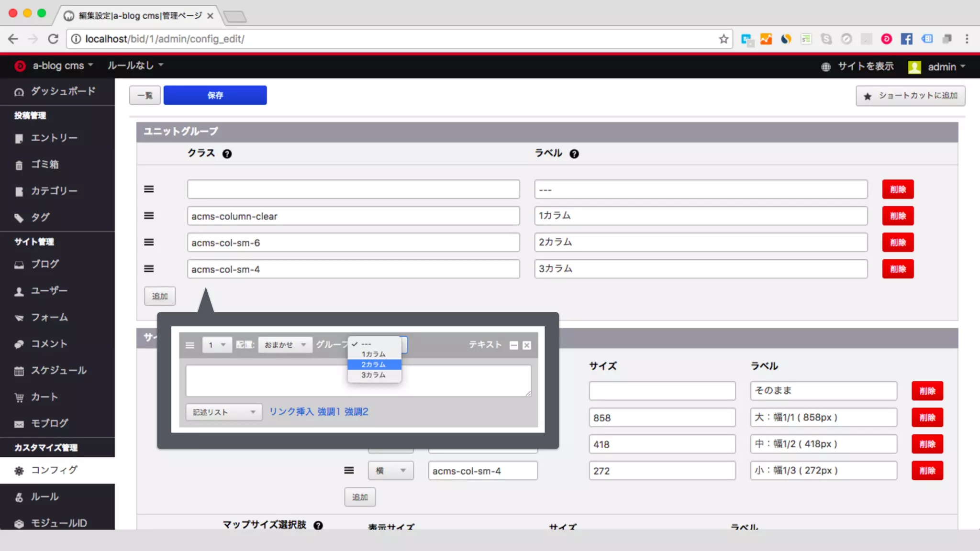Reload the page with refresh icon
This screenshot has height=551, width=980.
coord(53,39)
